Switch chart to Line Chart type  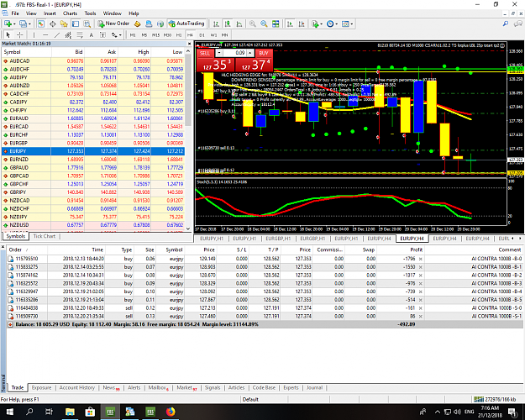click(x=239, y=24)
